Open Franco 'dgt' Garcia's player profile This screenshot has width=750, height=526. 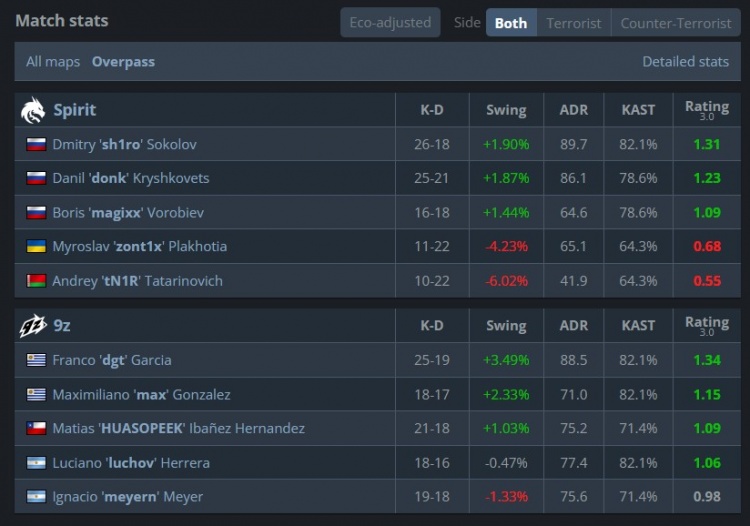click(112, 360)
